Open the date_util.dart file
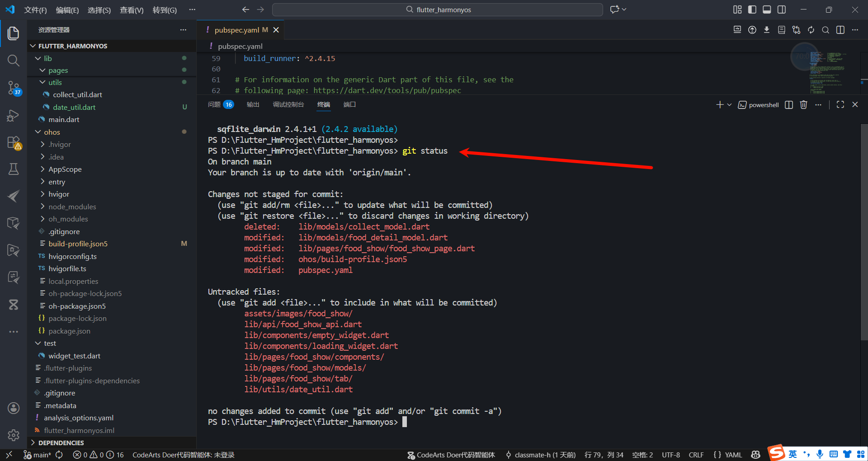This screenshot has height=461, width=868. pos(74,107)
